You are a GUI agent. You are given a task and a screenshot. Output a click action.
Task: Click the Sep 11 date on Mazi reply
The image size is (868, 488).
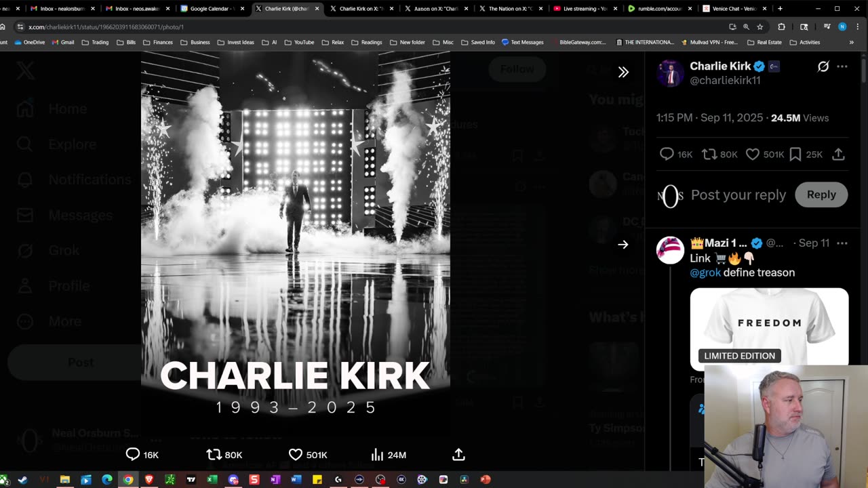pos(814,243)
